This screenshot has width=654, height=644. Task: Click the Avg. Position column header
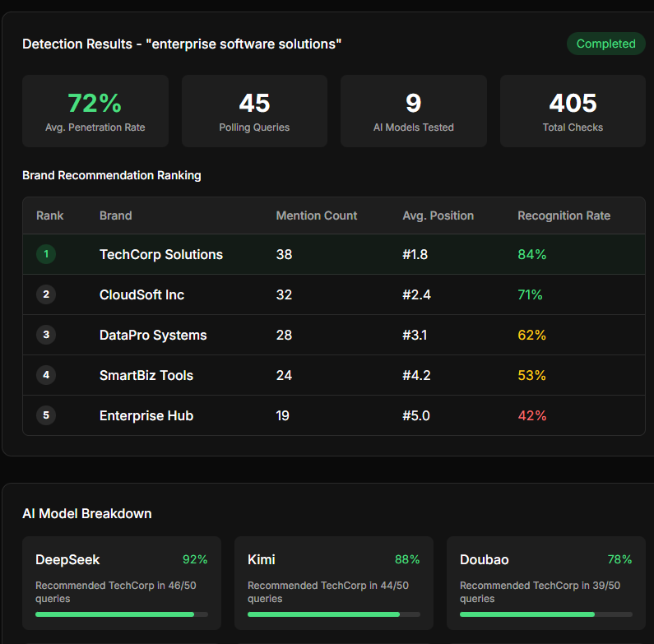pyautogui.click(x=438, y=215)
